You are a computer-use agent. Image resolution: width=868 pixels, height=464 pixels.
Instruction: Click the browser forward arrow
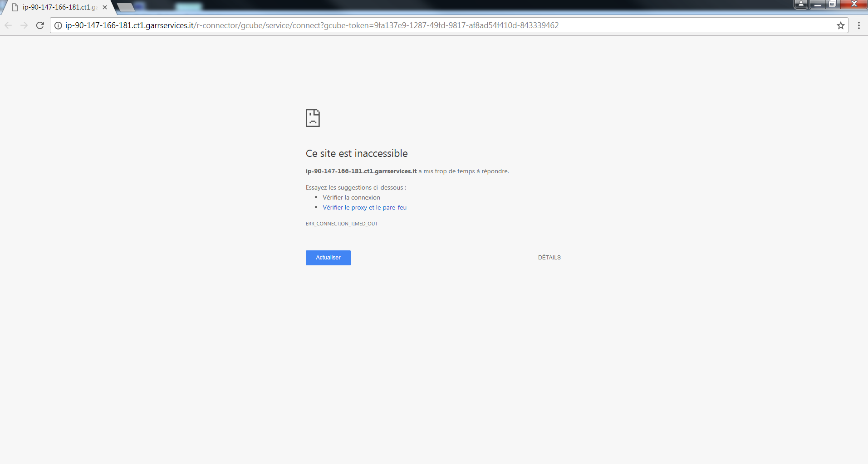pyautogui.click(x=24, y=25)
